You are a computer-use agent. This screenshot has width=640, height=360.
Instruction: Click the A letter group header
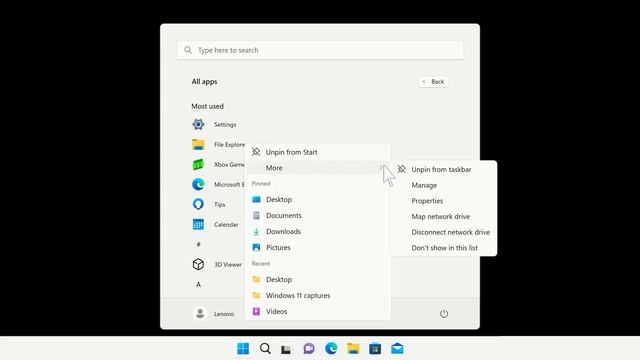[198, 284]
